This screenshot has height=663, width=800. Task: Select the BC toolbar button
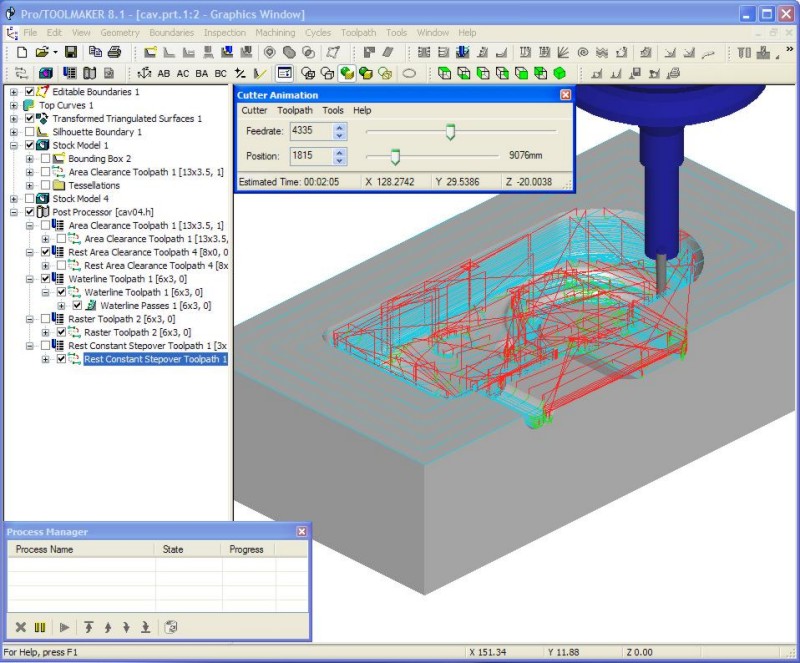click(x=220, y=74)
